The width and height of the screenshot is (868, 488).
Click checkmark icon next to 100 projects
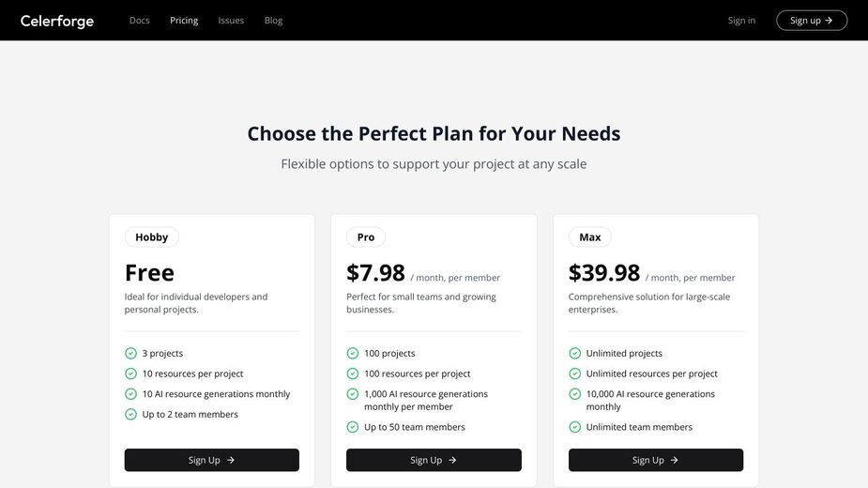(353, 354)
